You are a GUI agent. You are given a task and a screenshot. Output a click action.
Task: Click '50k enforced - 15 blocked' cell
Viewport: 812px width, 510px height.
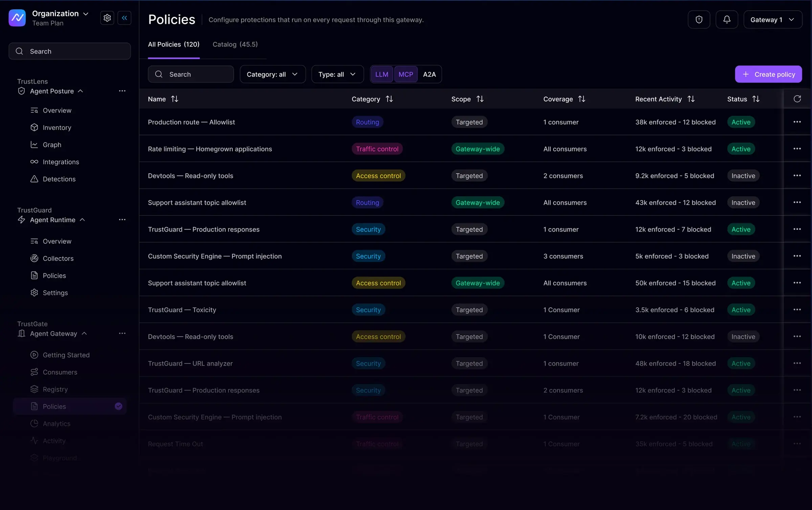(x=675, y=283)
